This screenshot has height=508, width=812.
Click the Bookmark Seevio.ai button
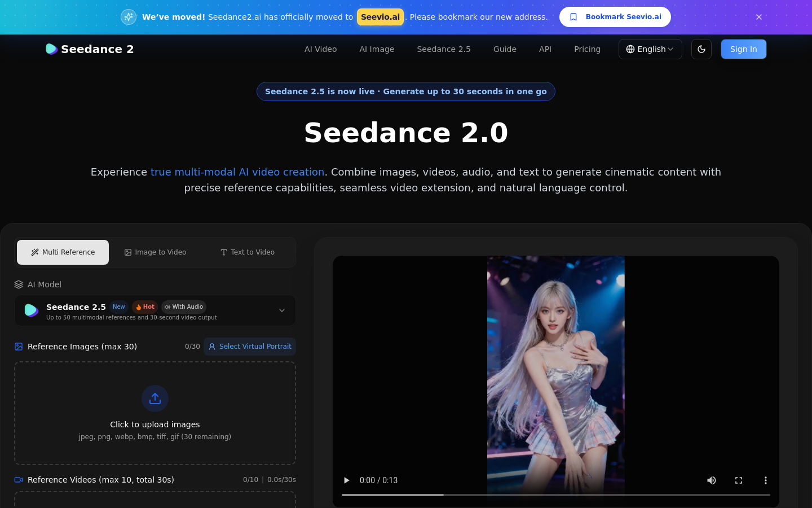tap(615, 17)
